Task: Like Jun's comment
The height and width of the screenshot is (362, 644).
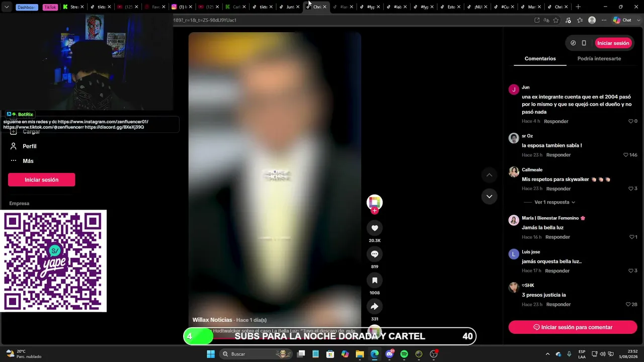Action: (x=631, y=121)
